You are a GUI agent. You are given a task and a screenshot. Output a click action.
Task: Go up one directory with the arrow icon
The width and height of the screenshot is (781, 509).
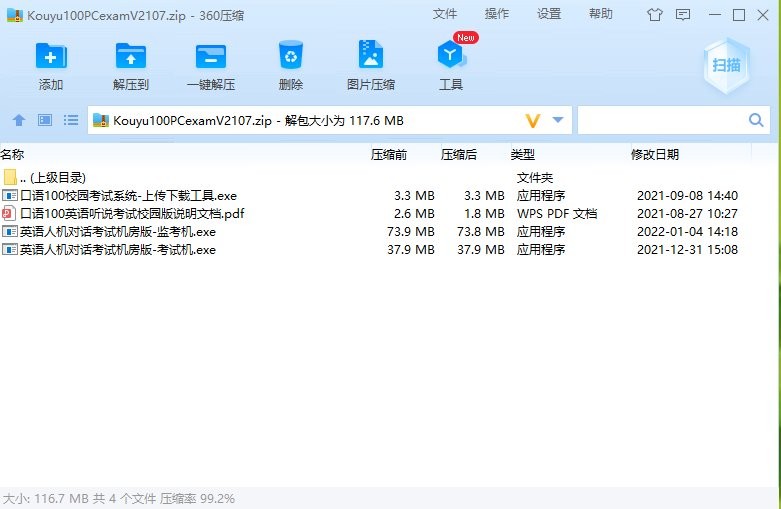click(x=19, y=120)
